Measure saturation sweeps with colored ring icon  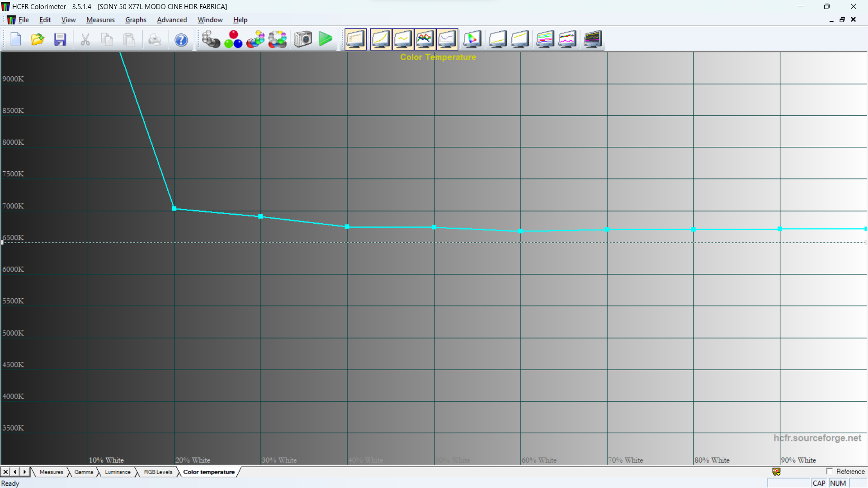click(278, 39)
